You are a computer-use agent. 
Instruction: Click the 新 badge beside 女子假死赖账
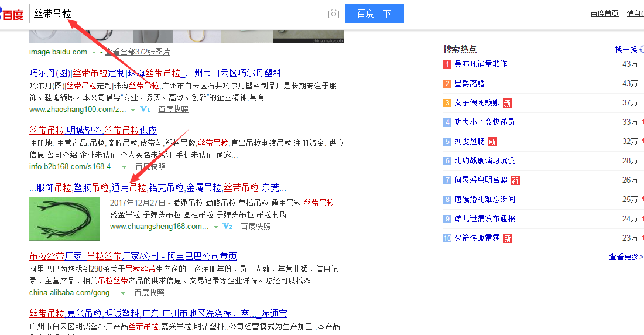coord(507,103)
